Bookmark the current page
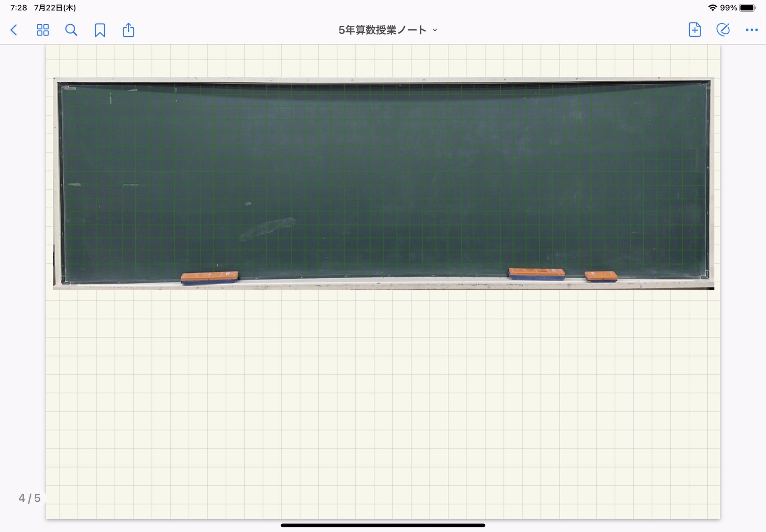 point(100,30)
